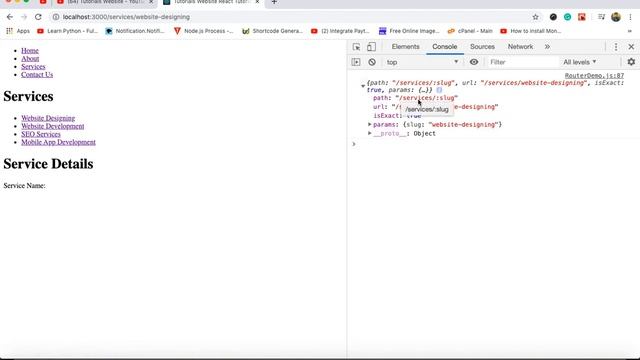Image resolution: width=640 pixels, height=360 pixels.
Task: Open the user profile avatar
Action: (616, 17)
